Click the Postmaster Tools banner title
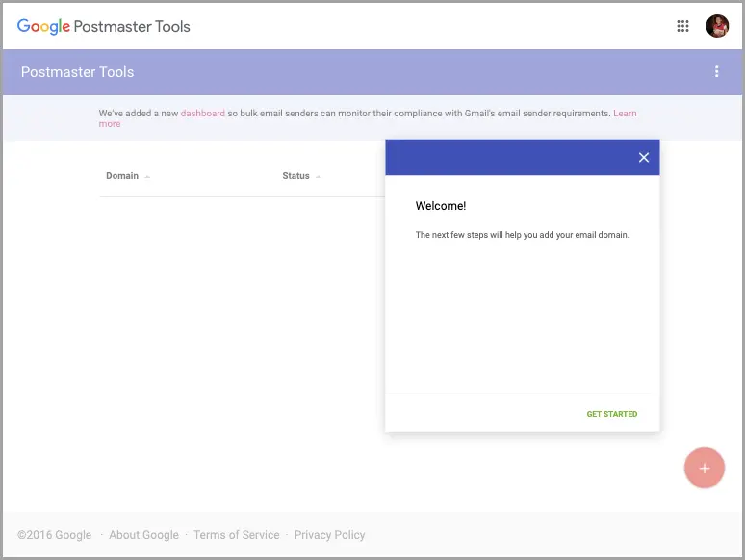The image size is (745, 560). pyautogui.click(x=77, y=72)
